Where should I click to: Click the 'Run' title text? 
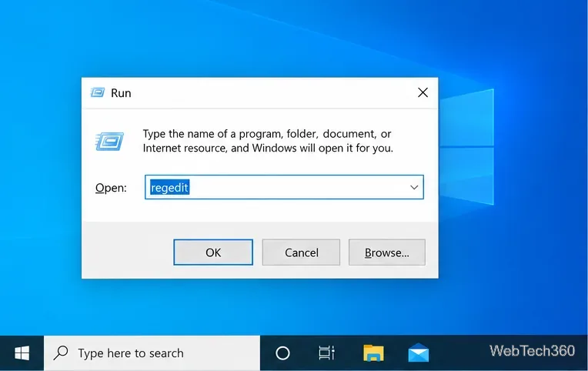(121, 93)
